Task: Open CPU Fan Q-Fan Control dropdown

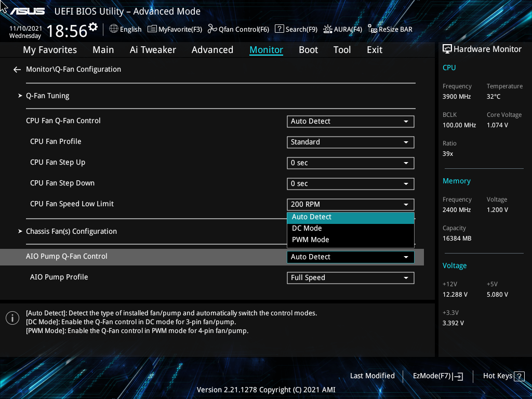Action: click(x=351, y=122)
